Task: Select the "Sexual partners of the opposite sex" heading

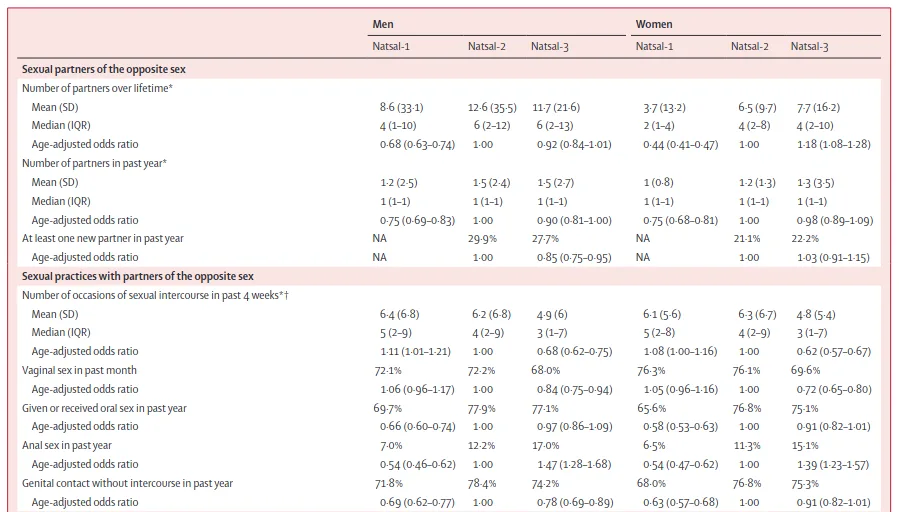Action: [x=104, y=69]
